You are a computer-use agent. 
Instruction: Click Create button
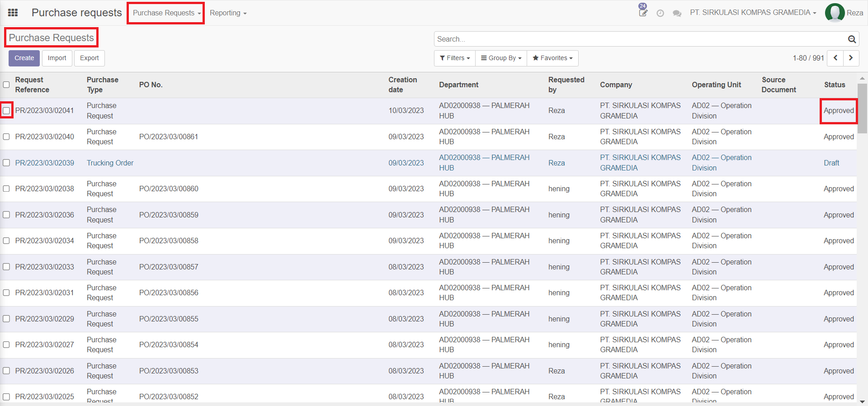(24, 58)
